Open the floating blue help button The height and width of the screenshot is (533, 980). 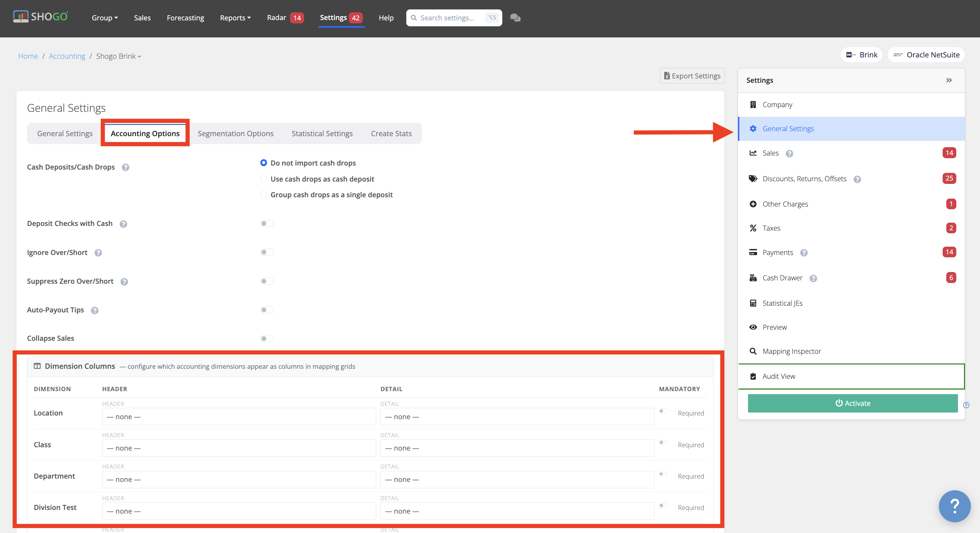coord(955,506)
